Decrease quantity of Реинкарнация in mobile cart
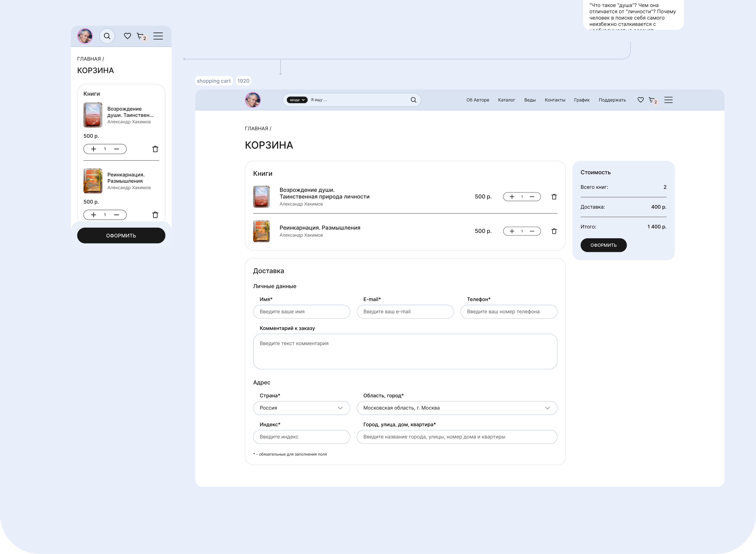Viewport: 756px width, 554px height. [x=116, y=215]
